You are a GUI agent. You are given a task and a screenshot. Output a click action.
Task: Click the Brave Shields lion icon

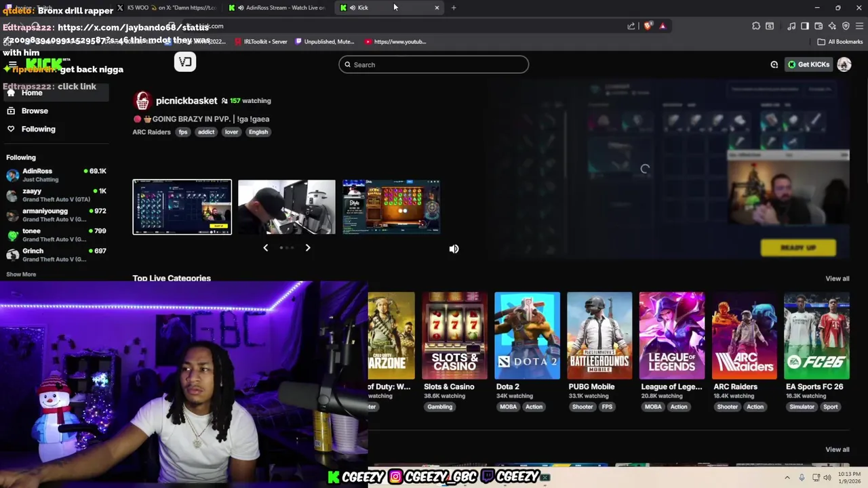pyautogui.click(x=648, y=26)
